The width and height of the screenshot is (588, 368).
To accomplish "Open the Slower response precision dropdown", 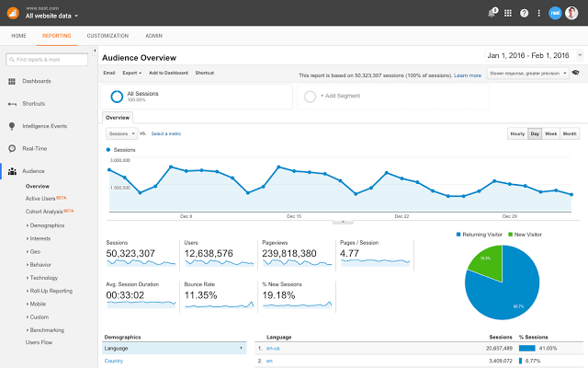I will pos(528,73).
